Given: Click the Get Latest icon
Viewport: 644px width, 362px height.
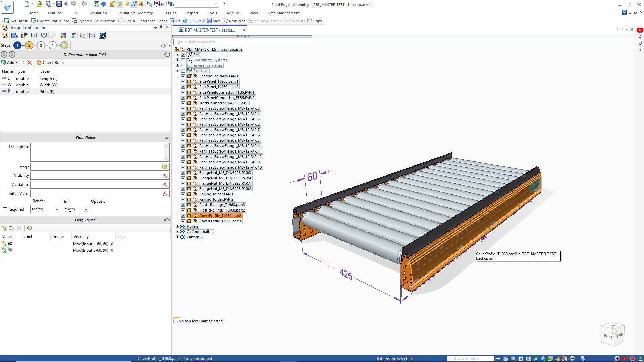Looking at the screenshot, I should coord(16,21).
